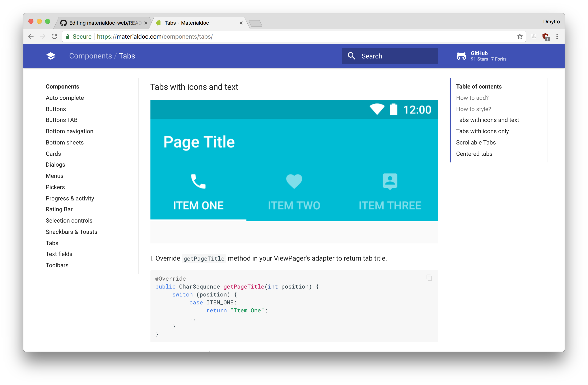Open Snackbars & Toasts page

pos(71,232)
